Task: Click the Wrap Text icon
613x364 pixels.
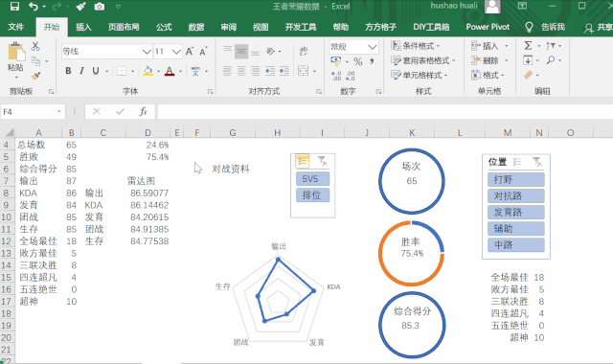Action: (x=304, y=51)
